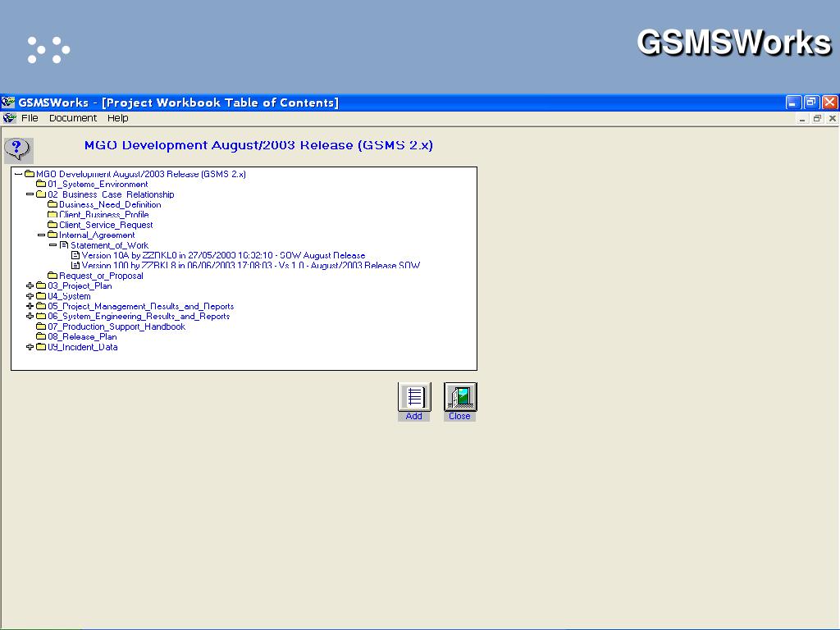Collapse the Statement_of_Work node
This screenshot has width=840, height=630.
[52, 244]
